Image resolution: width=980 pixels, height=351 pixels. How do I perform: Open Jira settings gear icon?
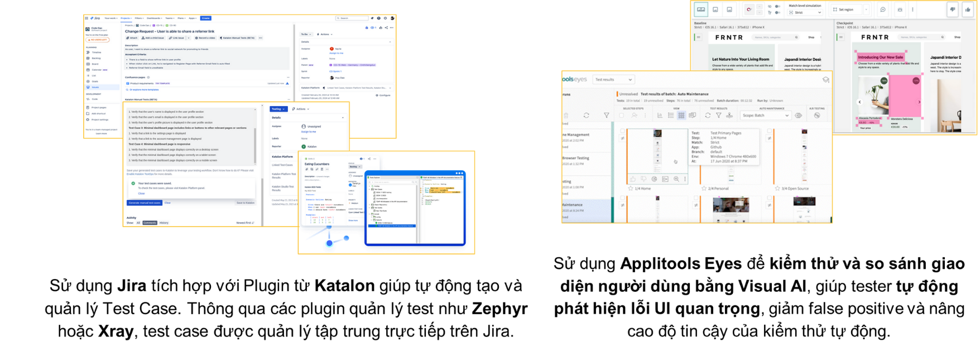pos(385,18)
